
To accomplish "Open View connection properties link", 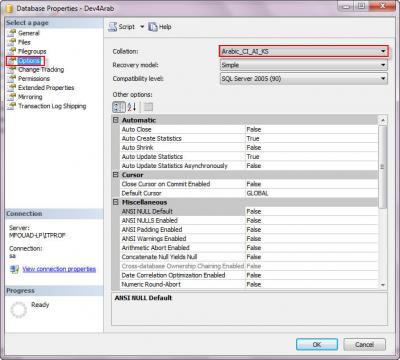I will [59, 269].
